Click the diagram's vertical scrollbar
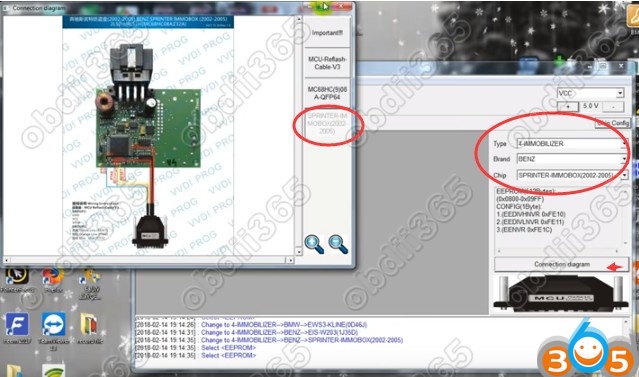This screenshot has height=377, width=639. pos(299,135)
